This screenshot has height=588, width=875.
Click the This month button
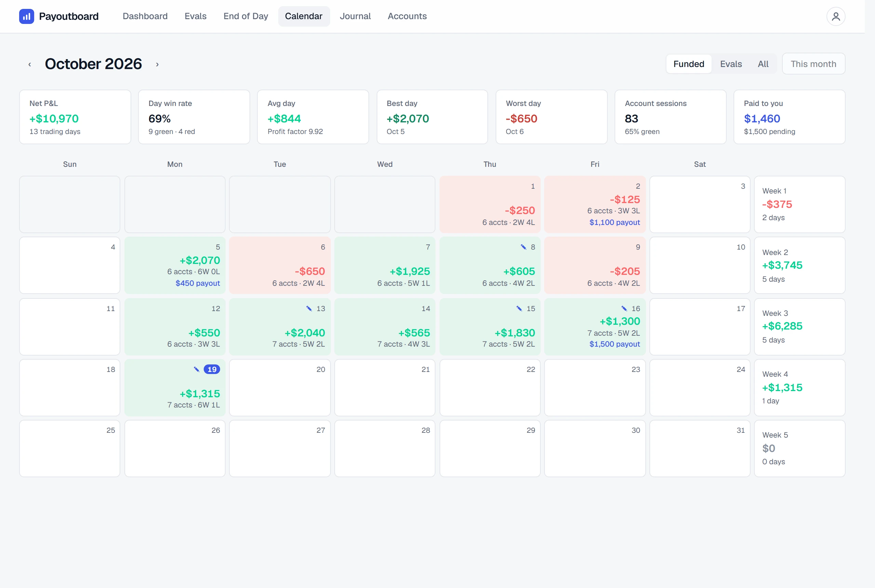813,64
